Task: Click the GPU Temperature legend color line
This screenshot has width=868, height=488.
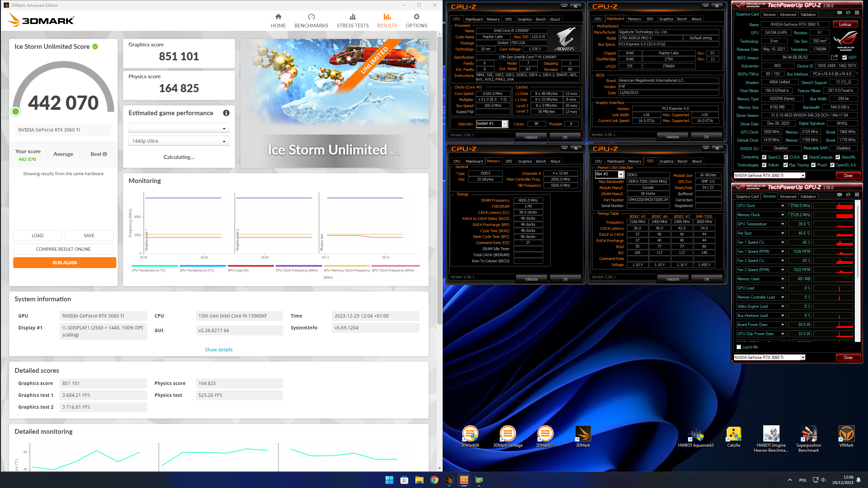Action: point(202,266)
